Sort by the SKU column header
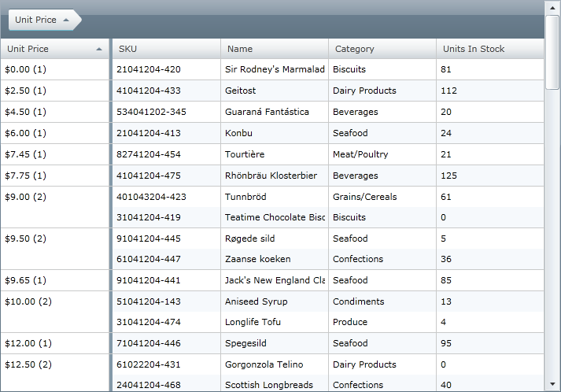561x392 pixels. point(165,49)
